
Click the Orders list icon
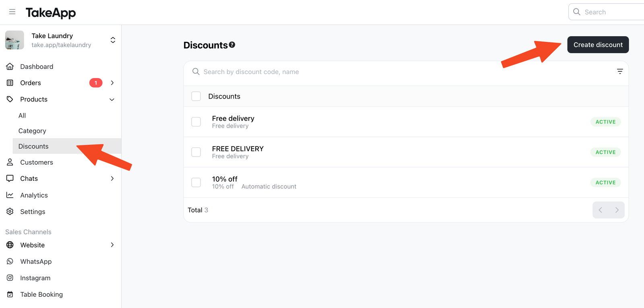(10, 83)
